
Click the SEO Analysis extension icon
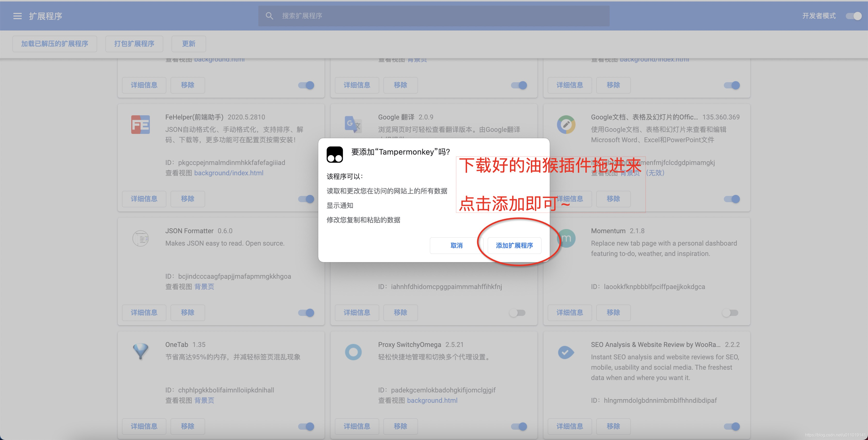[566, 352]
